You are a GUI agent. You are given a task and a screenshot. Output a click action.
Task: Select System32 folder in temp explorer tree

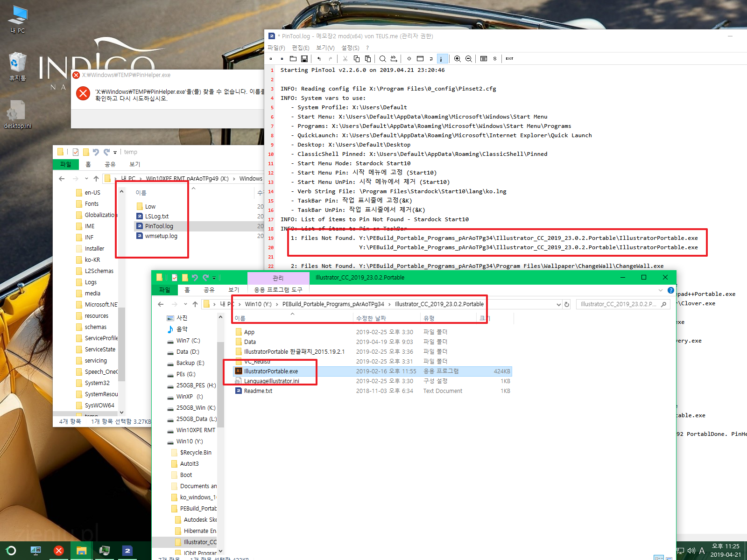97,383
